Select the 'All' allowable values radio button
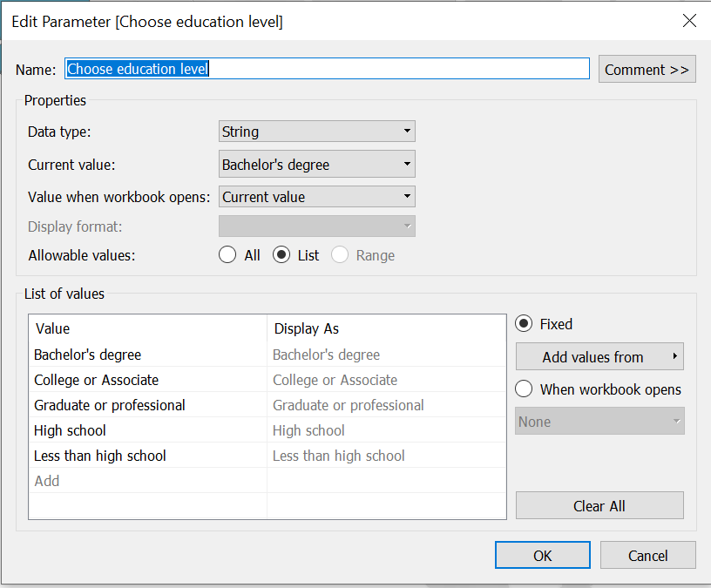 click(x=227, y=254)
